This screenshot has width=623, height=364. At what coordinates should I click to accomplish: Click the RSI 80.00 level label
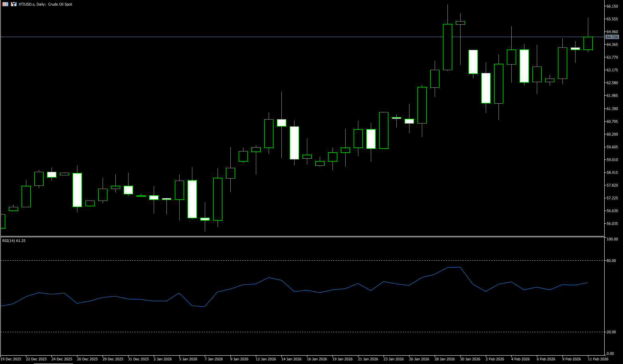(611, 261)
